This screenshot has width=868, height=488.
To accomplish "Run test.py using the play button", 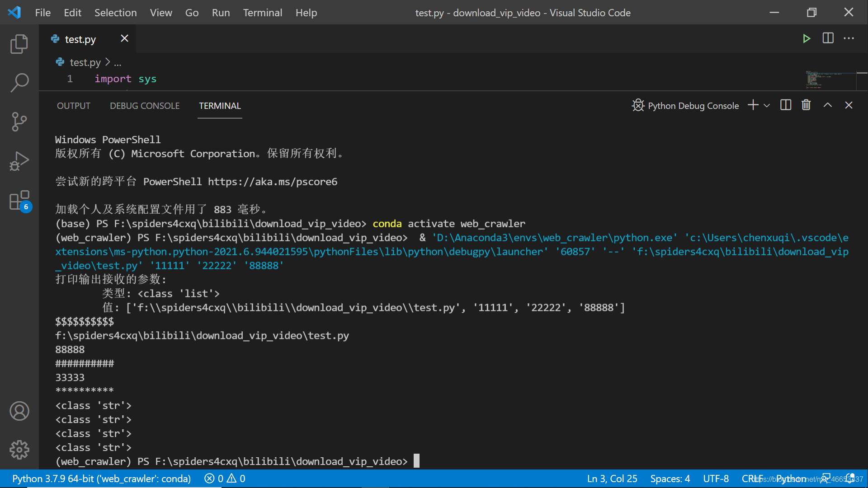I will 807,38.
